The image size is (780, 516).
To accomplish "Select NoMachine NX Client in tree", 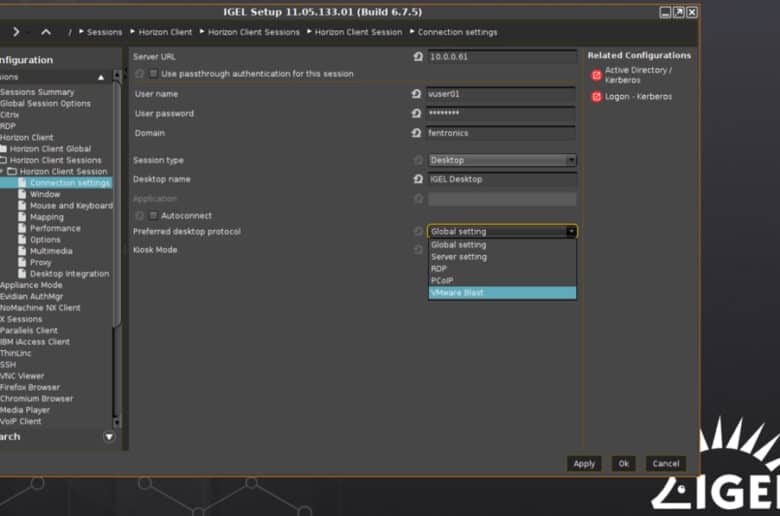I will tap(40, 308).
